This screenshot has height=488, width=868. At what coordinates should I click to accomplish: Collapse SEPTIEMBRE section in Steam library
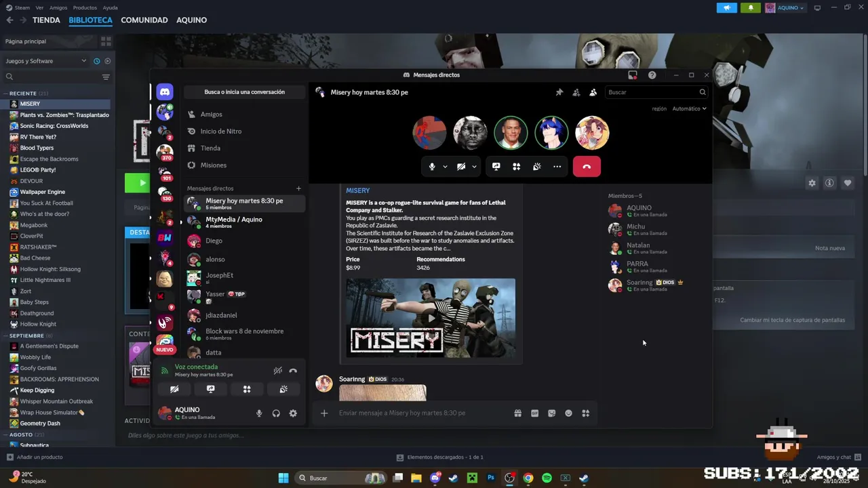coord(7,335)
